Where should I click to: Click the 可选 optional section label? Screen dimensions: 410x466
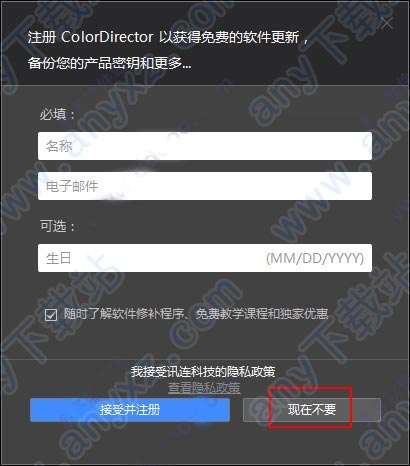(58, 226)
